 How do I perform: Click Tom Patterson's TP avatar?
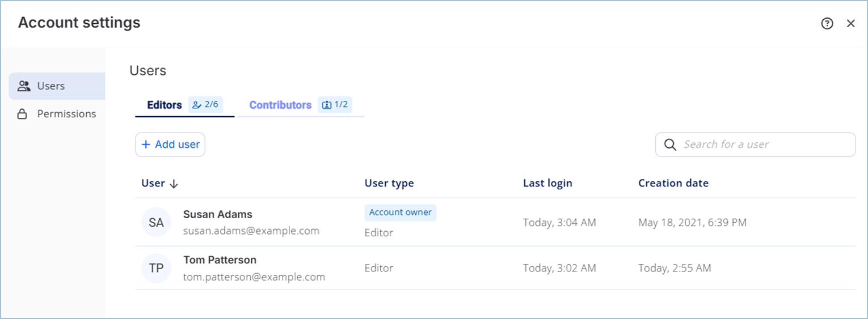click(x=156, y=269)
